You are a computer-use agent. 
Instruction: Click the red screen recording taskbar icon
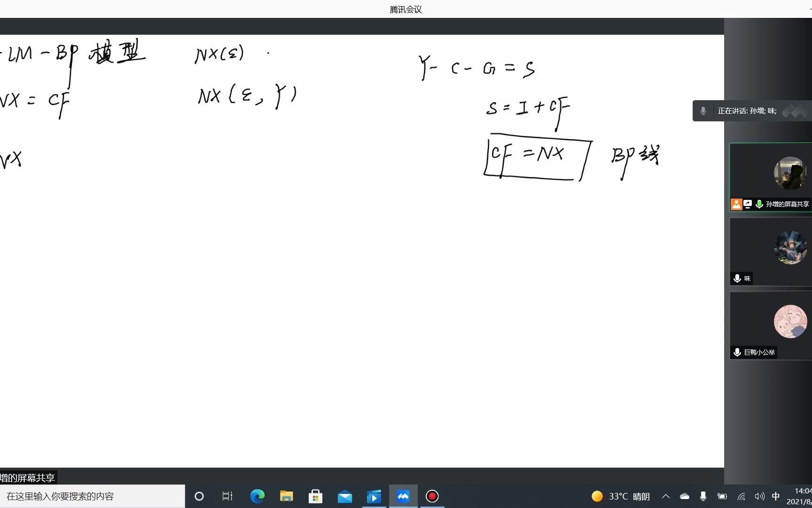pyautogui.click(x=431, y=496)
